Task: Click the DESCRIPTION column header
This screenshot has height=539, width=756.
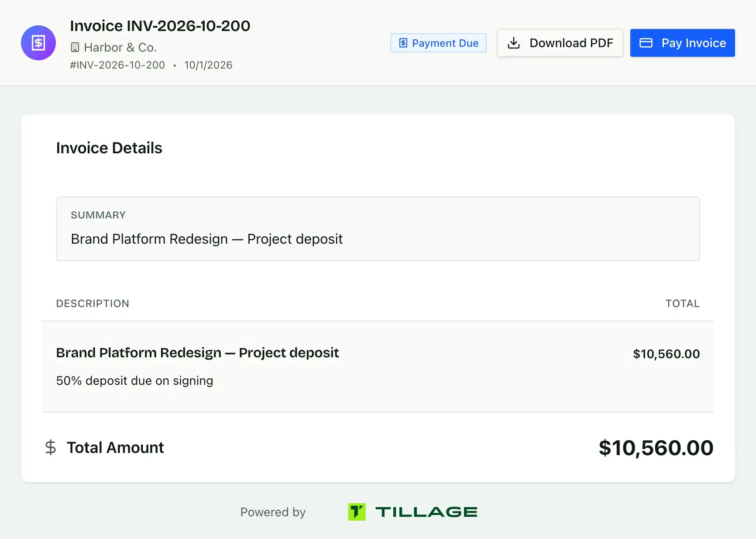Action: pyautogui.click(x=93, y=304)
